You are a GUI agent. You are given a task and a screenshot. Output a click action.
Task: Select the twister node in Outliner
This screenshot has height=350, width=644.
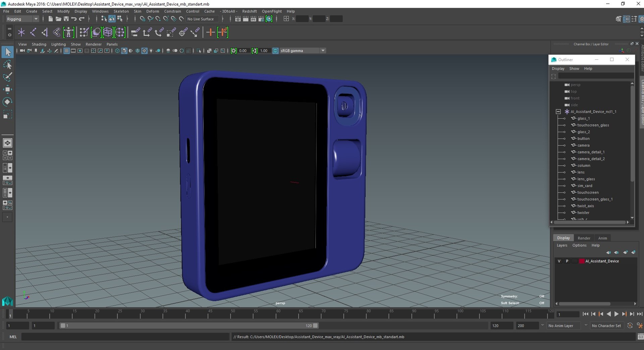(583, 213)
